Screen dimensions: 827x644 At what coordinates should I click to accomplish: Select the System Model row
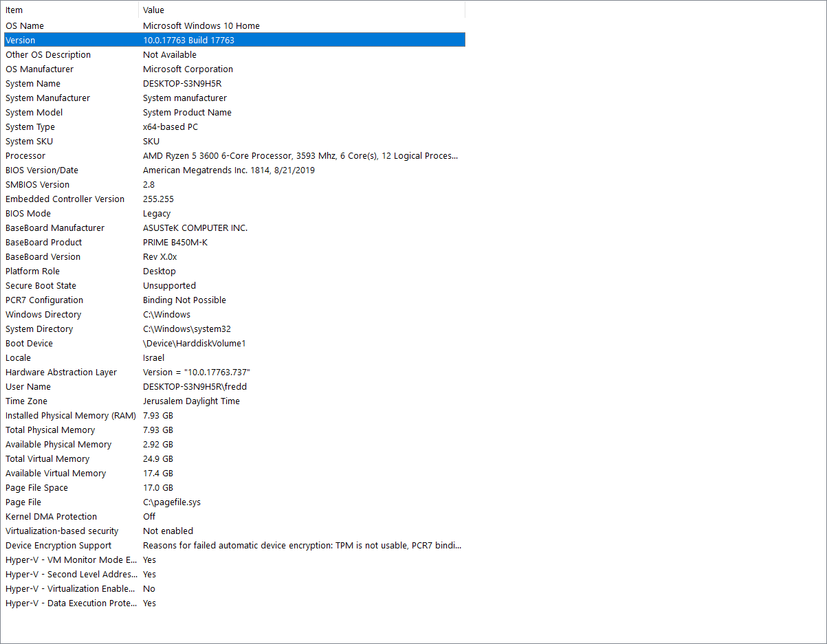(234, 113)
